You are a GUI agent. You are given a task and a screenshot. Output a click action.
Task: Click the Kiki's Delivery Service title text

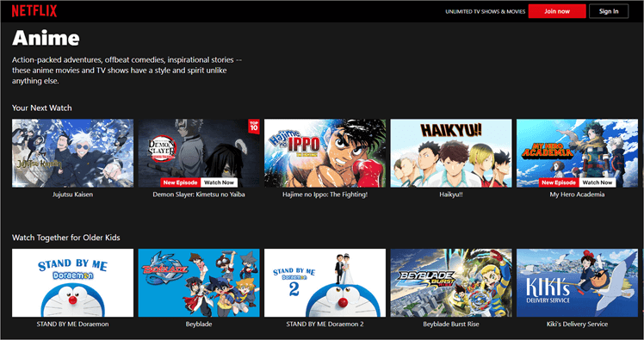click(x=577, y=324)
